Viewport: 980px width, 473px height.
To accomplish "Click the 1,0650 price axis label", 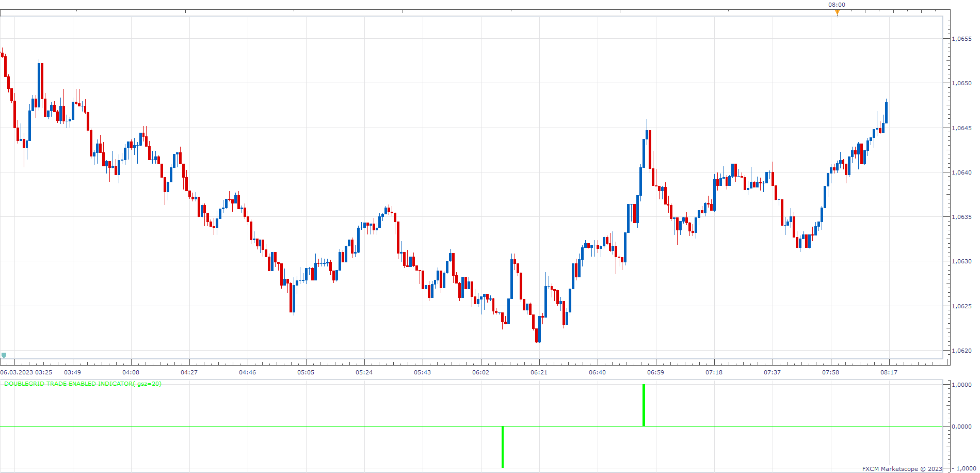I will coord(961,83).
